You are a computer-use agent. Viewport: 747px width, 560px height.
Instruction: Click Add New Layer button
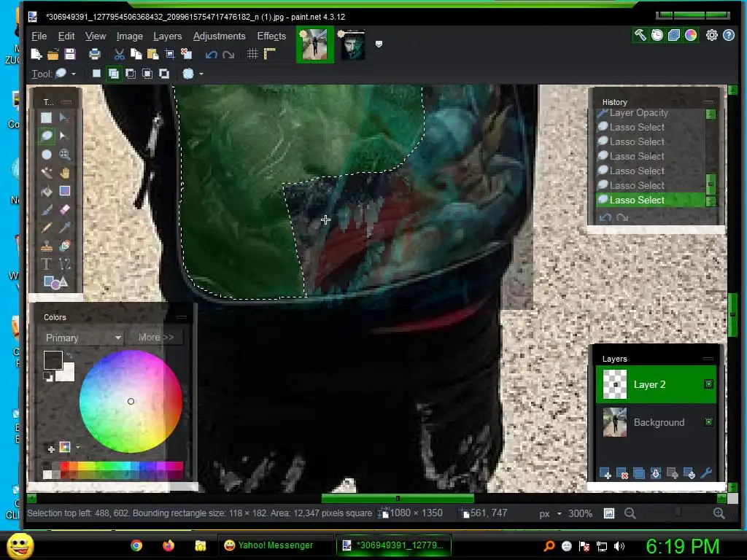[605, 473]
